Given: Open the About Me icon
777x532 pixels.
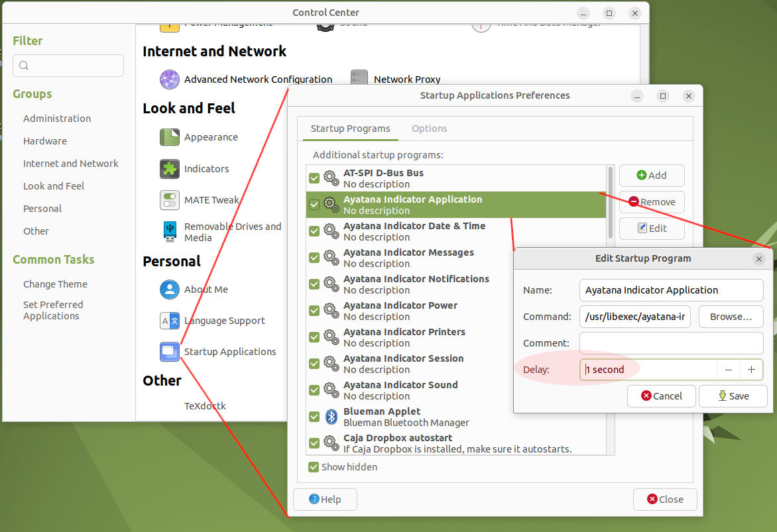Looking at the screenshot, I should [170, 290].
